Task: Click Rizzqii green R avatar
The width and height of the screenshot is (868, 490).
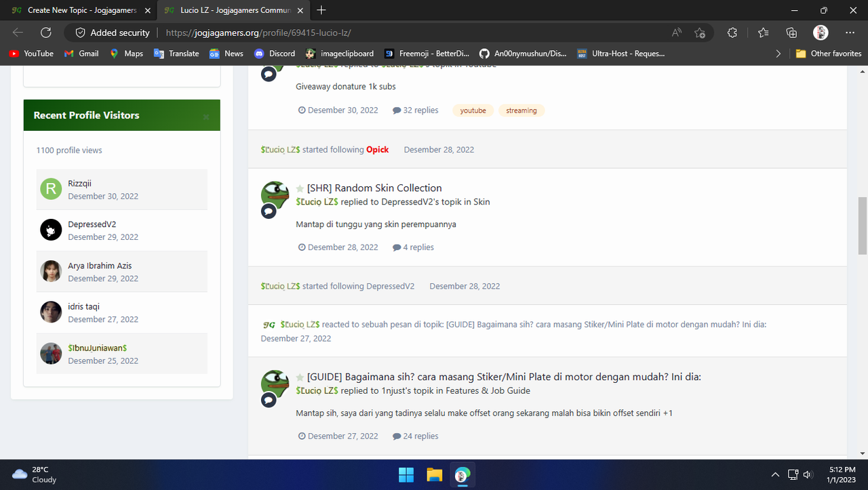Action: pos(51,189)
